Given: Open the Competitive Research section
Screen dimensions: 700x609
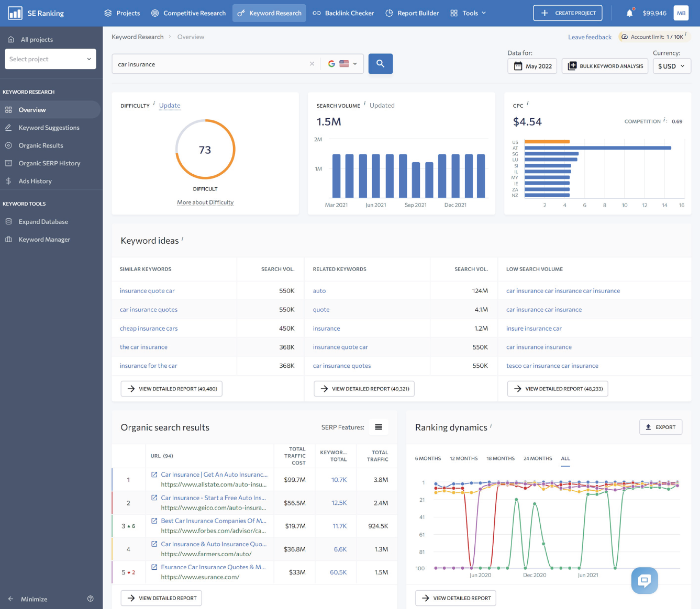Looking at the screenshot, I should point(188,13).
